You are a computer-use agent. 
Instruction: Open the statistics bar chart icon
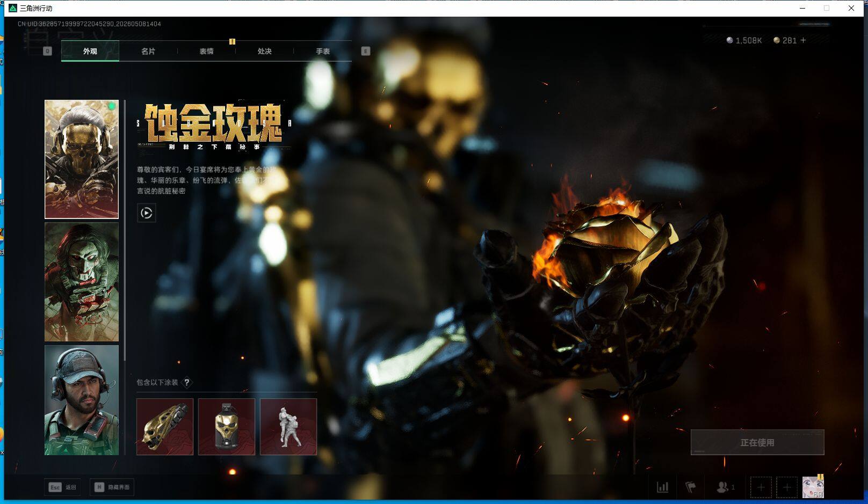(663, 487)
